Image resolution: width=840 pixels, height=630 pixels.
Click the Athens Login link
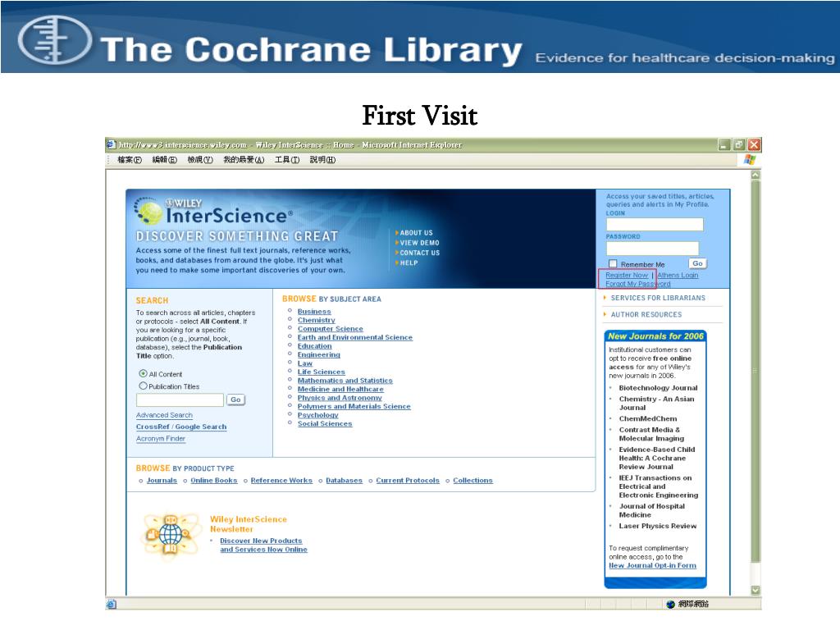(x=678, y=276)
